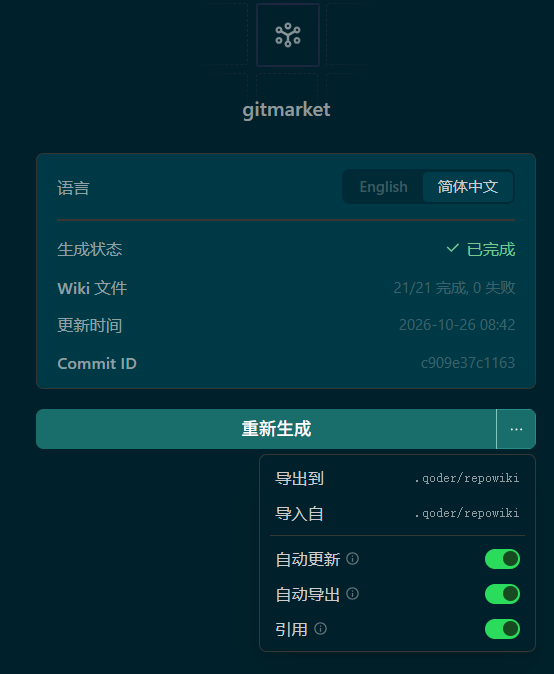Click the info icon next to 自动更新
The width and height of the screenshot is (554, 674).
[352, 558]
